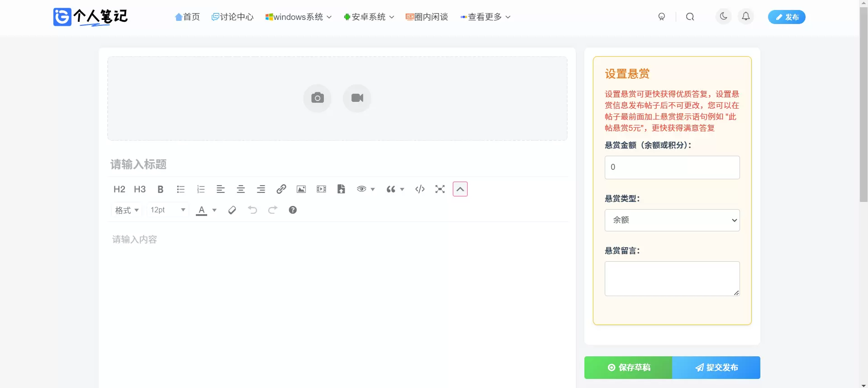
Task: Open the lightbulb icon in header
Action: point(662,17)
